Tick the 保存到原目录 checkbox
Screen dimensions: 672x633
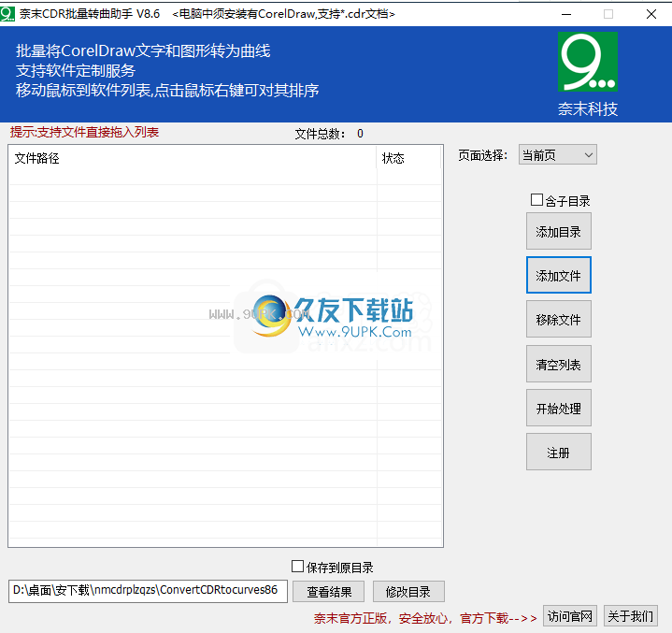[x=297, y=567]
